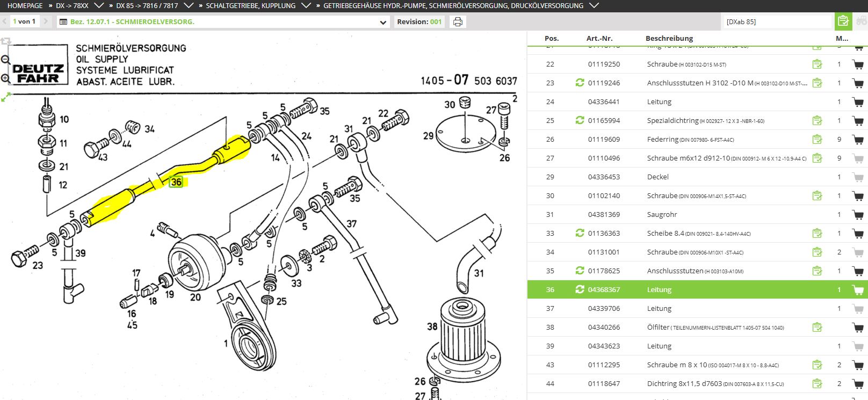Open clipboard note for Ölfilter 04340266
Image resolution: width=868 pixels, height=400 pixels.
817,327
